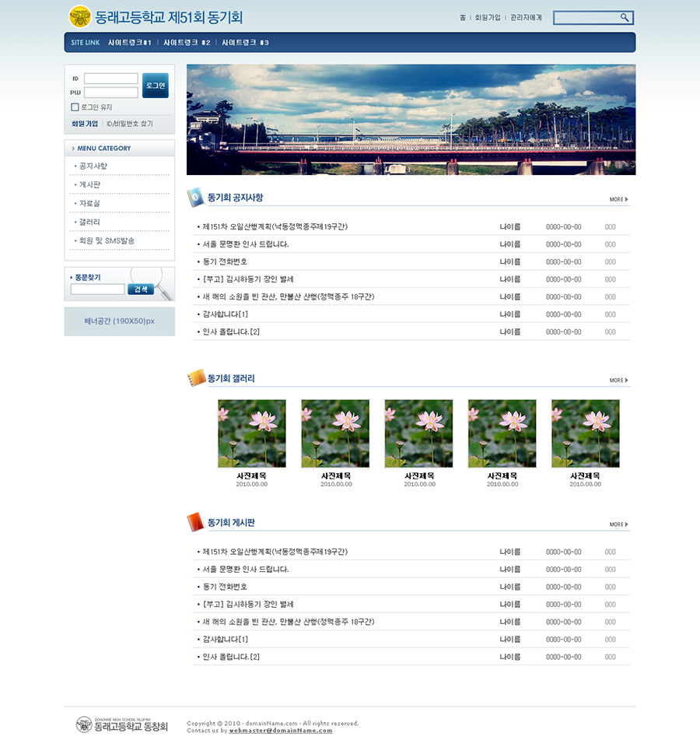Click the orange gallery section icon
Screen dimensions: 700x747
pos(195,378)
